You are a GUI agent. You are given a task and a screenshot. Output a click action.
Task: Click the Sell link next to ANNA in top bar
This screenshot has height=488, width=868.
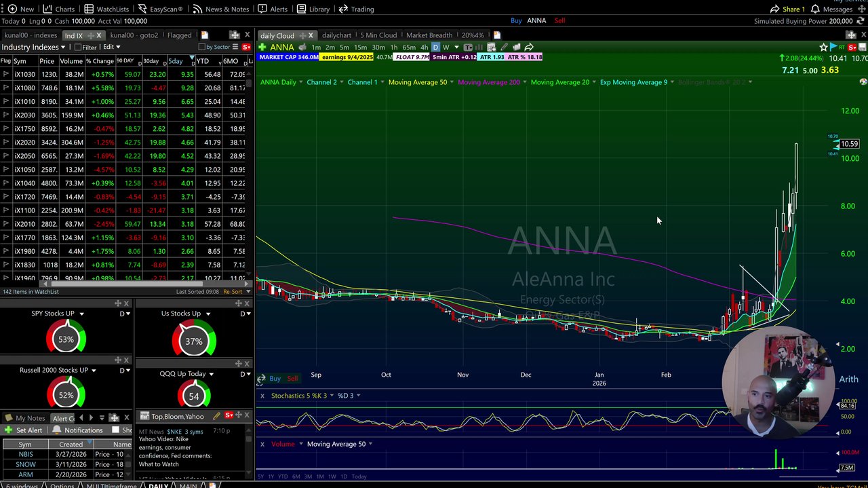click(559, 20)
